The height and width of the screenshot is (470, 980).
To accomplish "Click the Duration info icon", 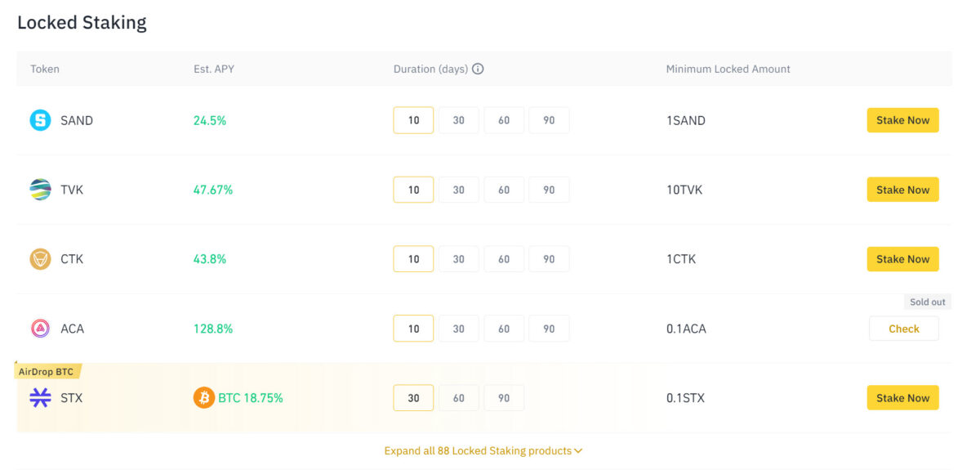I will click(x=478, y=69).
